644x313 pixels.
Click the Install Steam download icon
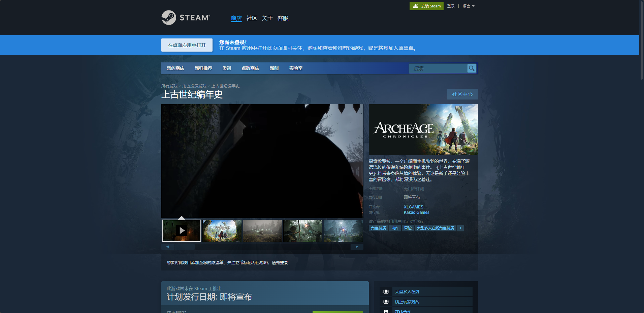pos(416,6)
